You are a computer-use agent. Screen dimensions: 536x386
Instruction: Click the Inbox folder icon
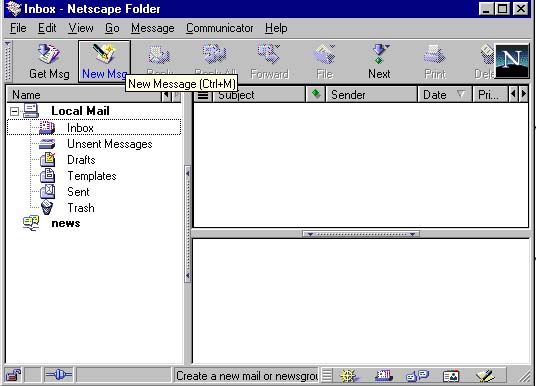click(47, 128)
